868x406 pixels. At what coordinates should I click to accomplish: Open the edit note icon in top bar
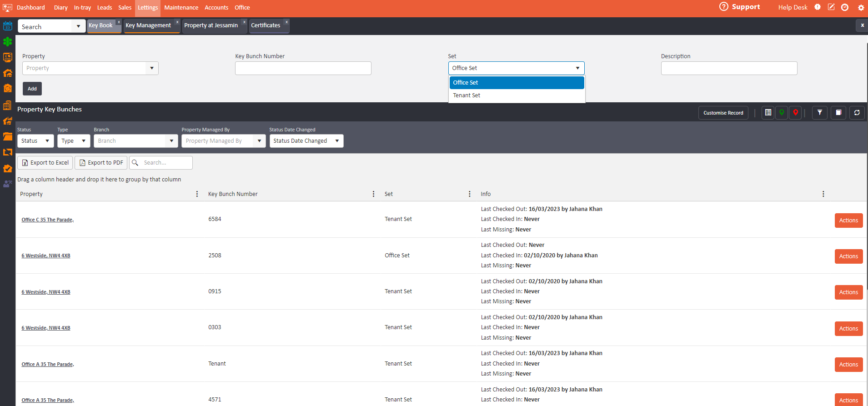(831, 7)
